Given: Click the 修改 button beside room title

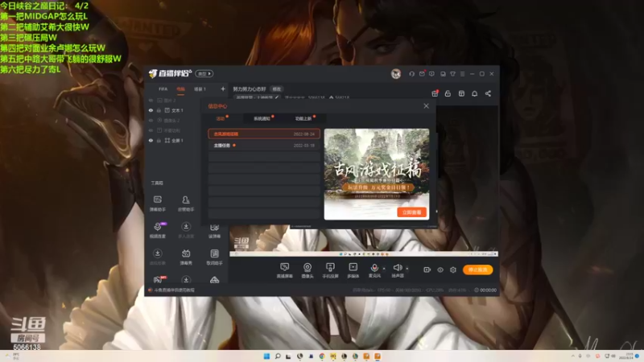Looking at the screenshot, I should point(277,89).
